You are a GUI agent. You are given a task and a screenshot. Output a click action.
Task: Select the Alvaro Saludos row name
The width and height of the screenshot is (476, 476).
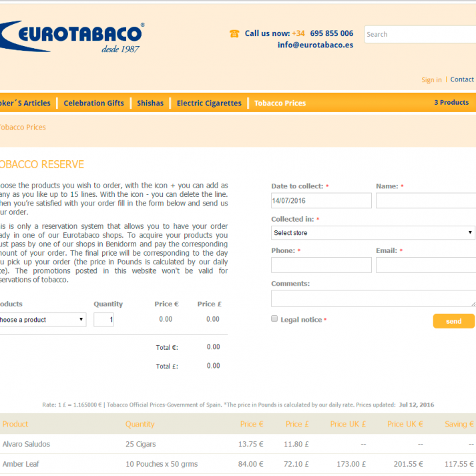tap(26, 444)
